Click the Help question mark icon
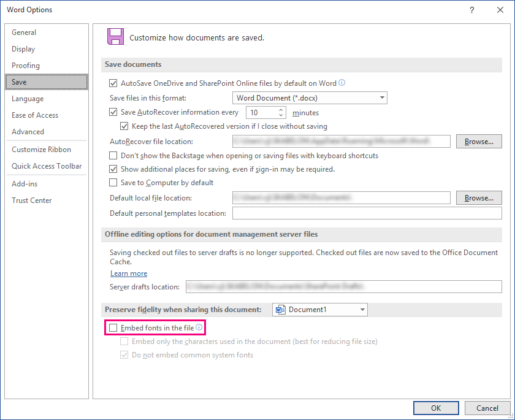The height and width of the screenshot is (420, 515). [x=471, y=10]
